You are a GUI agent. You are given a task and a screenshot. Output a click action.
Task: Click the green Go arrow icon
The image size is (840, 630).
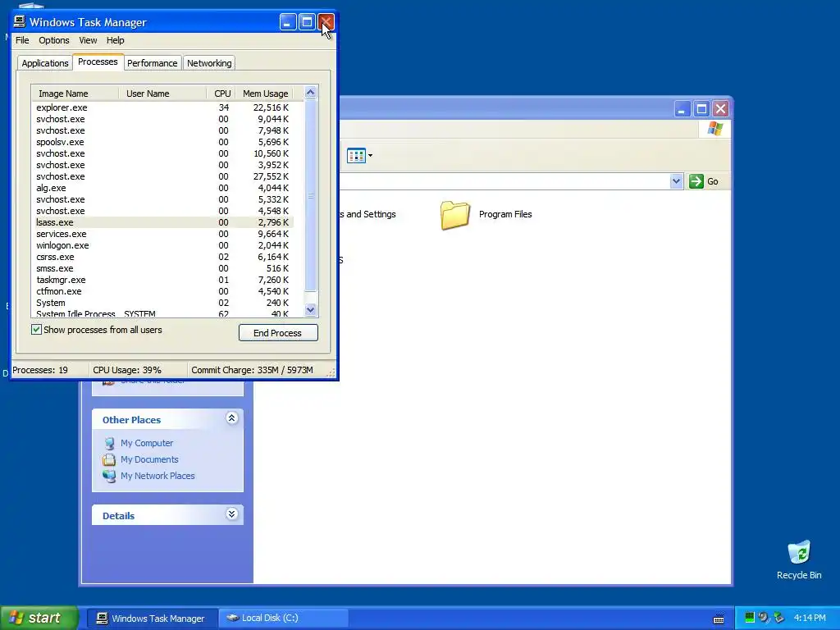(696, 181)
